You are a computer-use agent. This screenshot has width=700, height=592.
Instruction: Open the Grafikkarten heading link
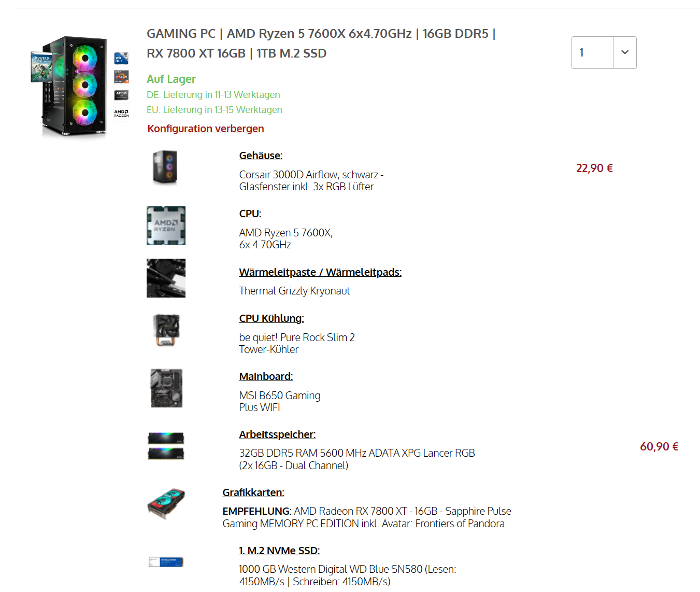click(x=253, y=492)
